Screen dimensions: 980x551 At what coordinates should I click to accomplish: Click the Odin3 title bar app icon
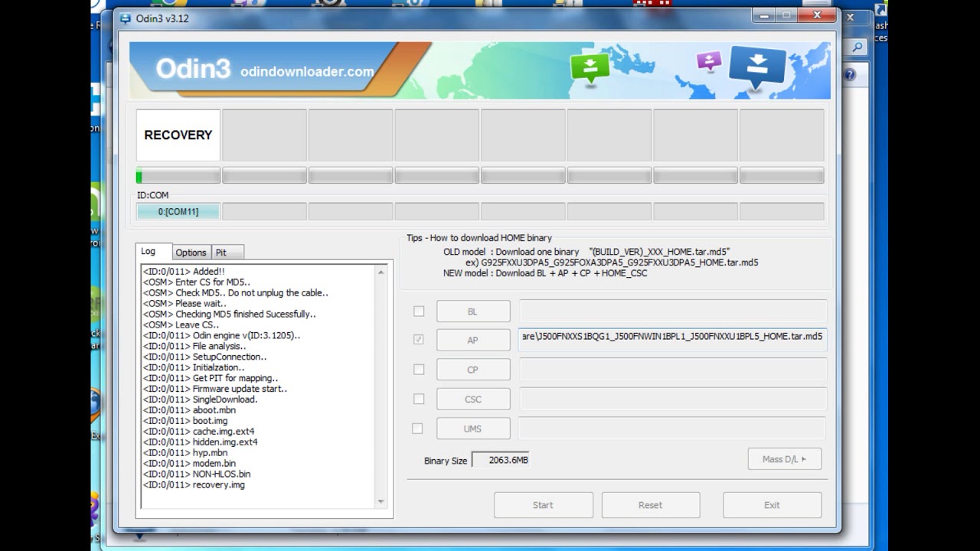point(126,18)
